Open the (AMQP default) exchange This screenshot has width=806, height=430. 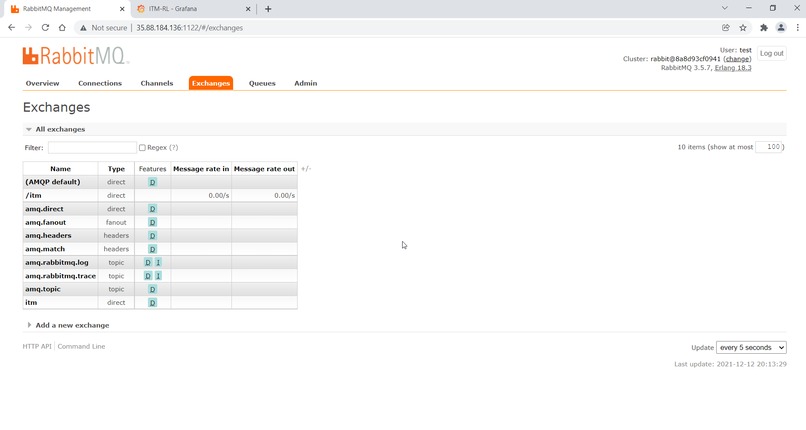coord(52,182)
